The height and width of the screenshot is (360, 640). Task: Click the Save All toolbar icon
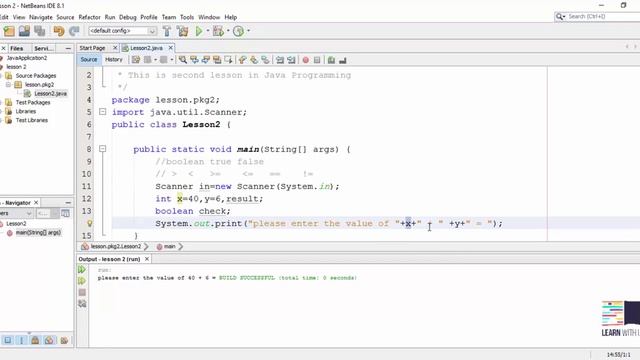pyautogui.click(x=40, y=31)
